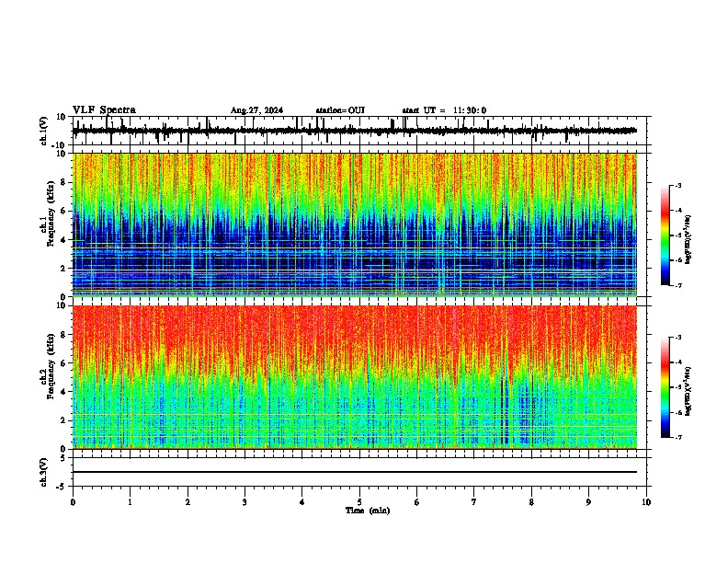Screen dimensions: 728x563
Task: Click time axis tick label "5"
Action: tap(359, 502)
